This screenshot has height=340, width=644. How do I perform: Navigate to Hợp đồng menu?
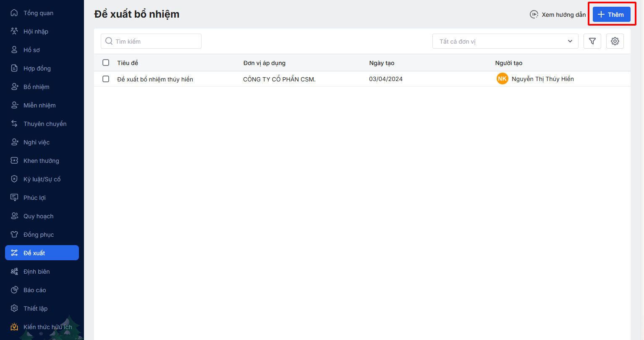click(x=42, y=68)
